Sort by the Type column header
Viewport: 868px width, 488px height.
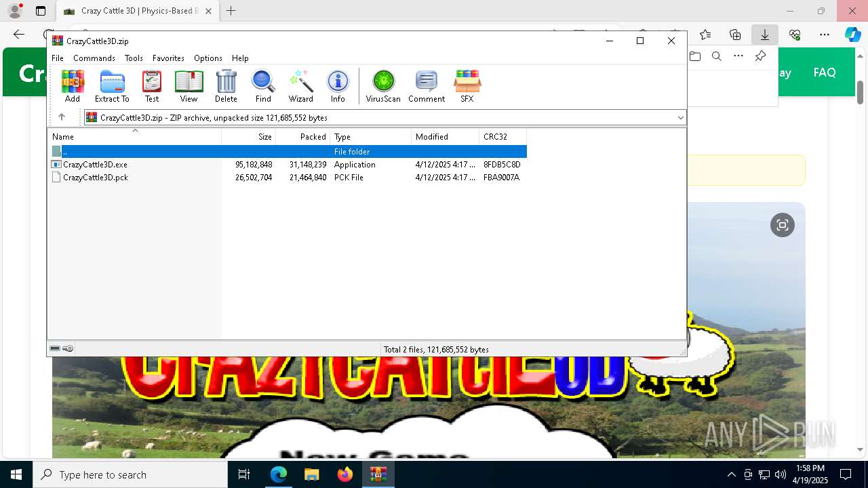point(371,137)
